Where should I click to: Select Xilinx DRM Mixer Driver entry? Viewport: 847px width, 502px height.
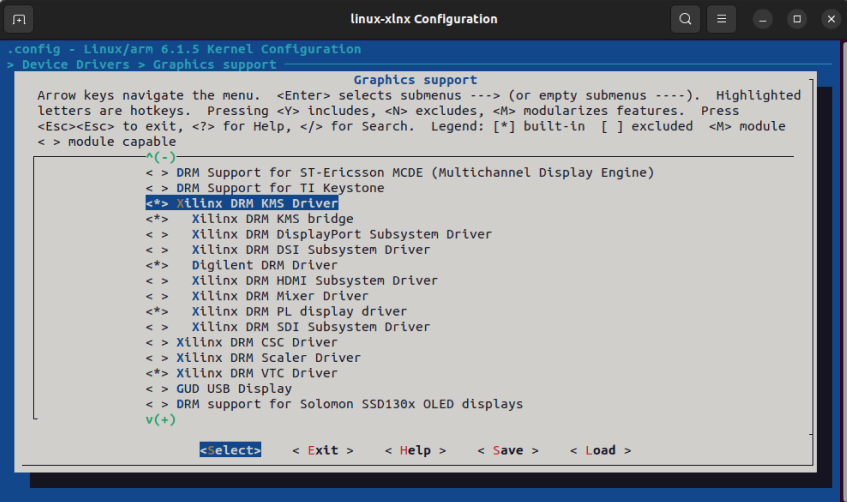tap(257, 296)
